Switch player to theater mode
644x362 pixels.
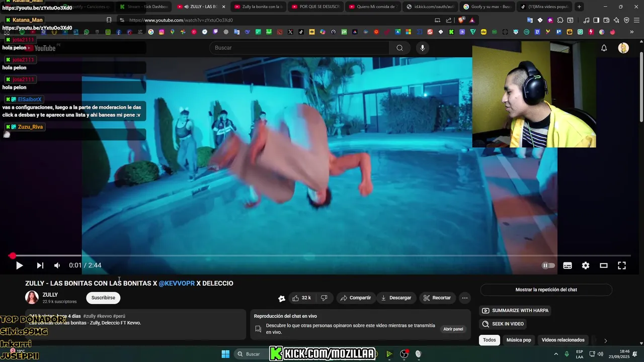[x=604, y=265]
